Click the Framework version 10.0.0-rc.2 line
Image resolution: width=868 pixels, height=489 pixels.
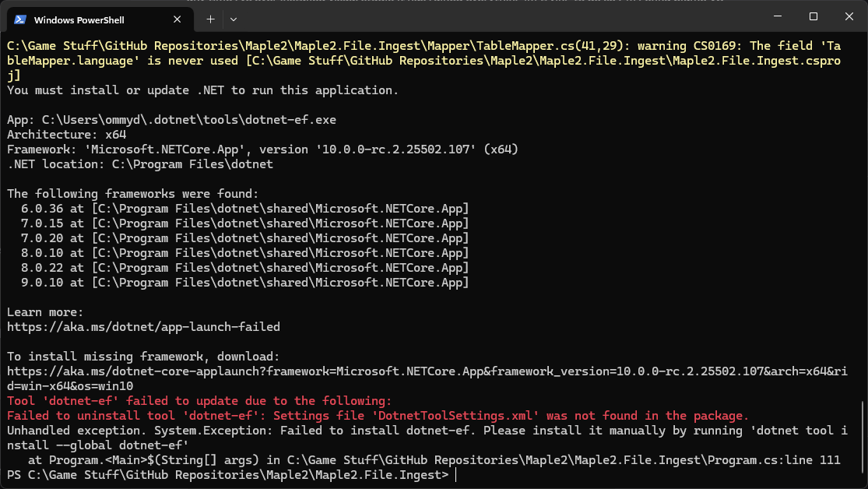pos(262,149)
